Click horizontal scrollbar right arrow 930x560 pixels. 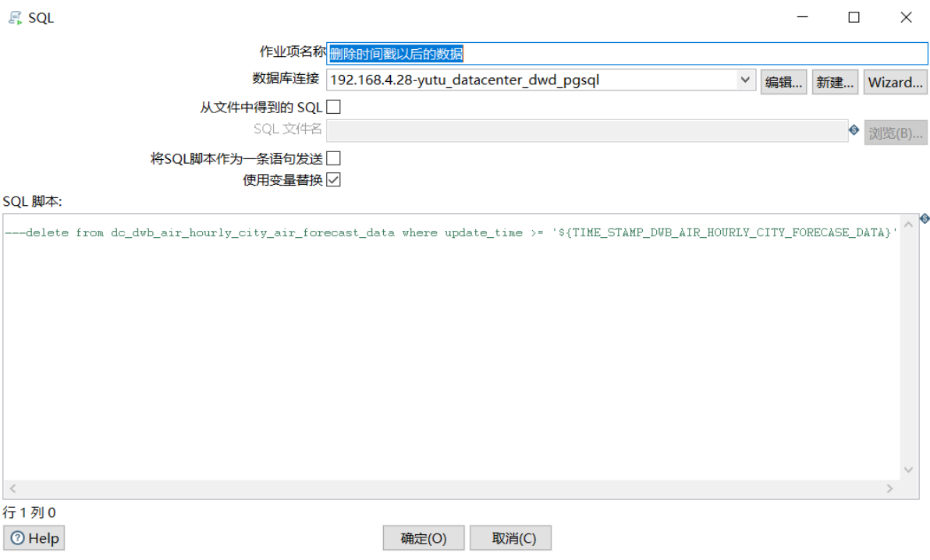[x=889, y=488]
